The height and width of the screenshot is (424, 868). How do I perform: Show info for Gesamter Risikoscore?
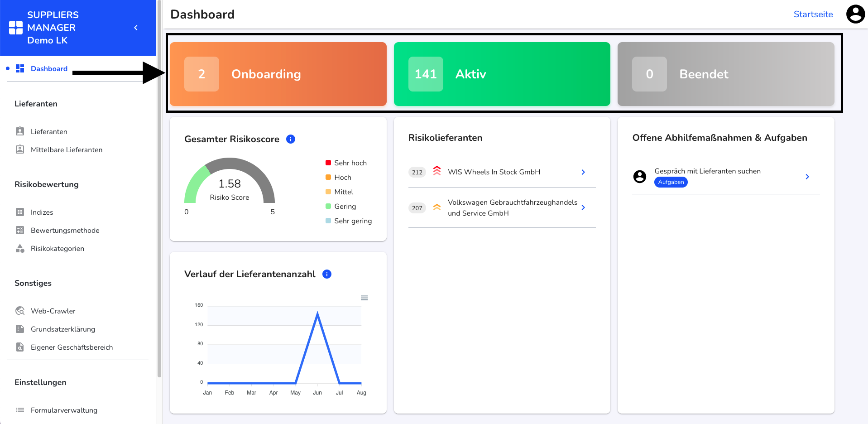[x=291, y=139]
